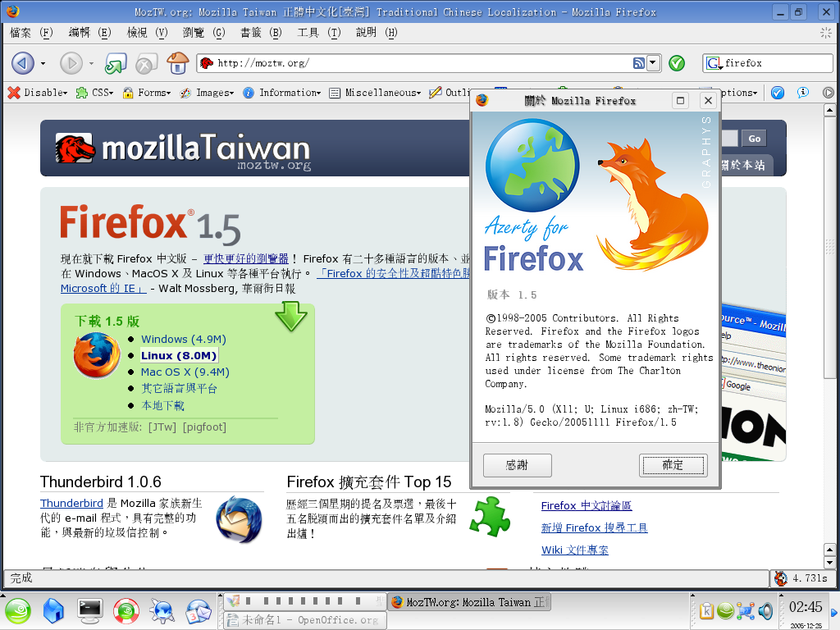Click the Back navigation arrow
Viewport: 840px width, 630px height.
(x=23, y=63)
